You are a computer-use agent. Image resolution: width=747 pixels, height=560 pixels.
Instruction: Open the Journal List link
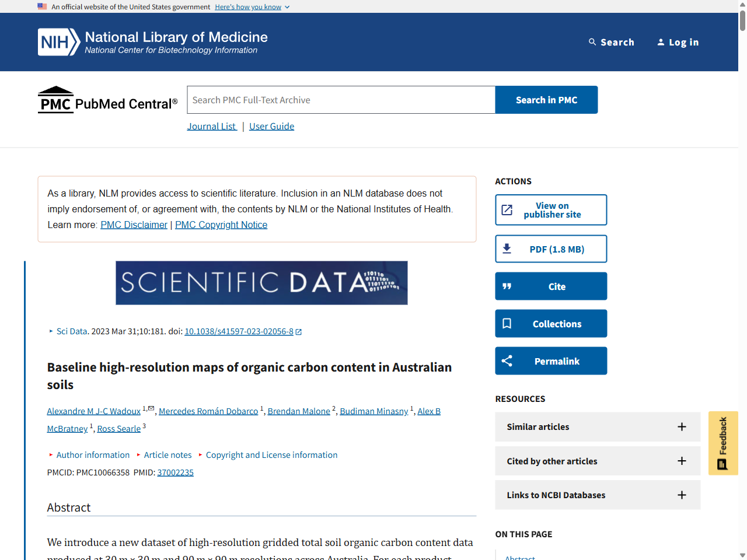211,126
